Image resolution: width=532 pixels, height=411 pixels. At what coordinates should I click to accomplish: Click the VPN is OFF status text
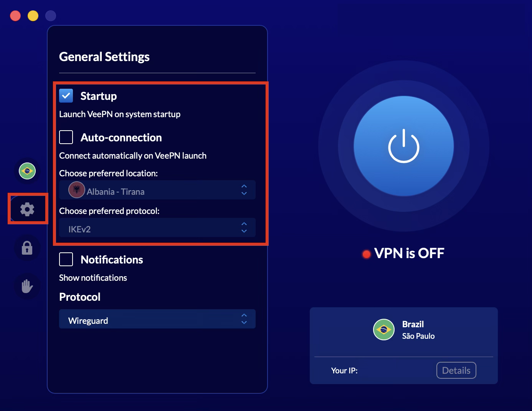[409, 253]
